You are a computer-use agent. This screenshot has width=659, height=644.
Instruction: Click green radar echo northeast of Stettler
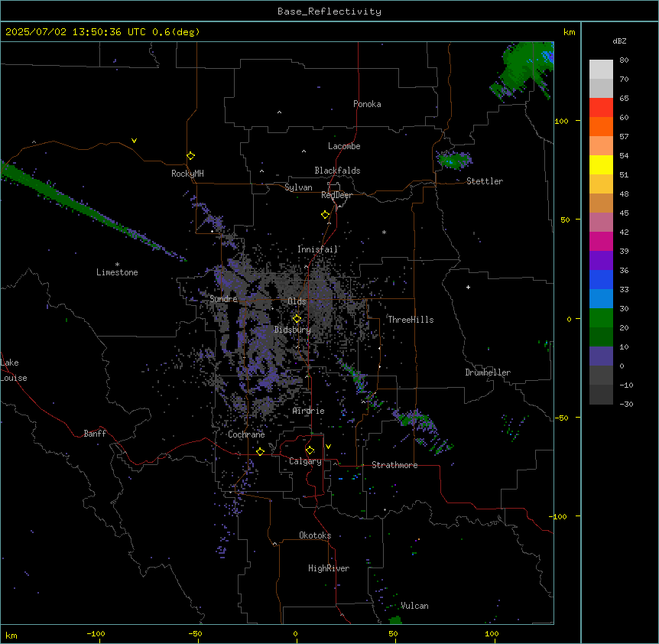click(x=453, y=160)
